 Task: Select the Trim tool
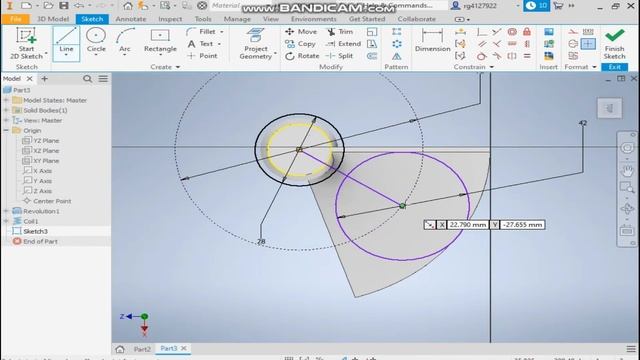point(340,31)
